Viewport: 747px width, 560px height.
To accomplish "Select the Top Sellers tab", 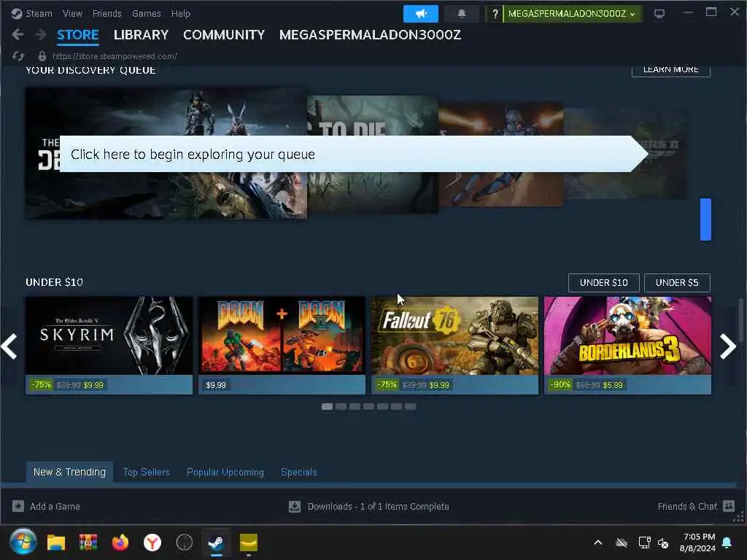I will [146, 472].
